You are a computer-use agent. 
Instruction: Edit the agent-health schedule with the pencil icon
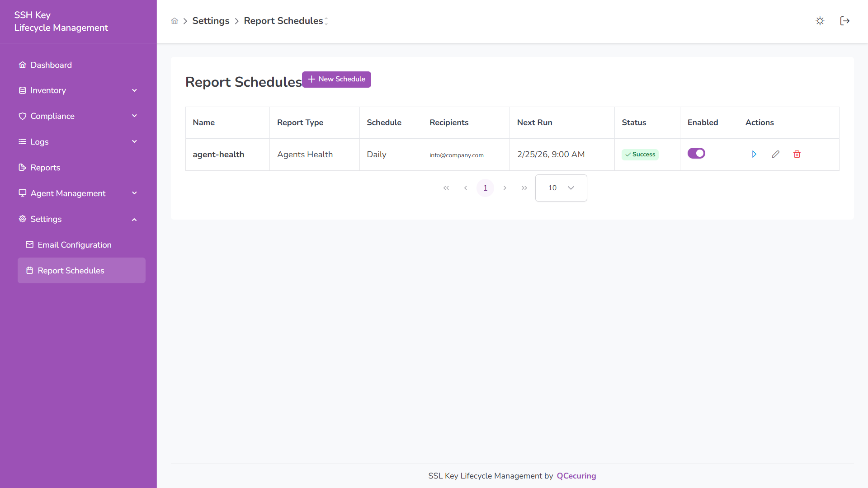(775, 154)
